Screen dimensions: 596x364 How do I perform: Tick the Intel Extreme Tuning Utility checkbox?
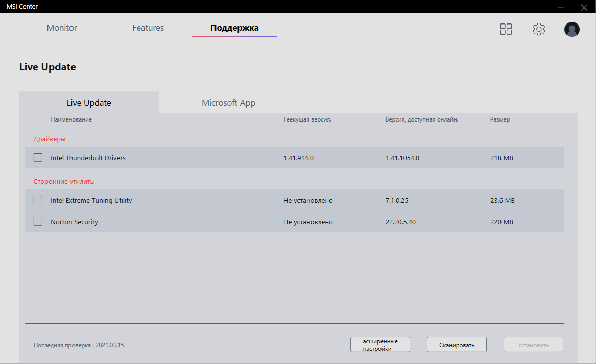point(38,200)
